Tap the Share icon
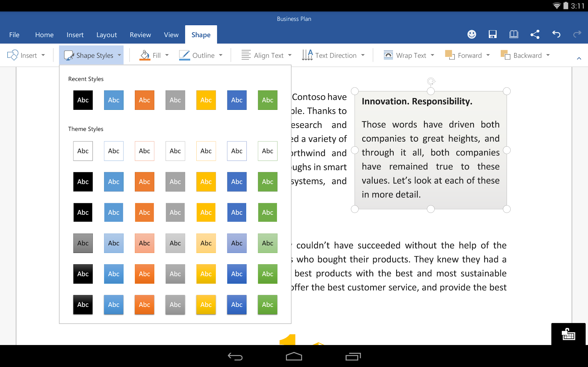Screen dimensions: 588x367 pos(535,34)
